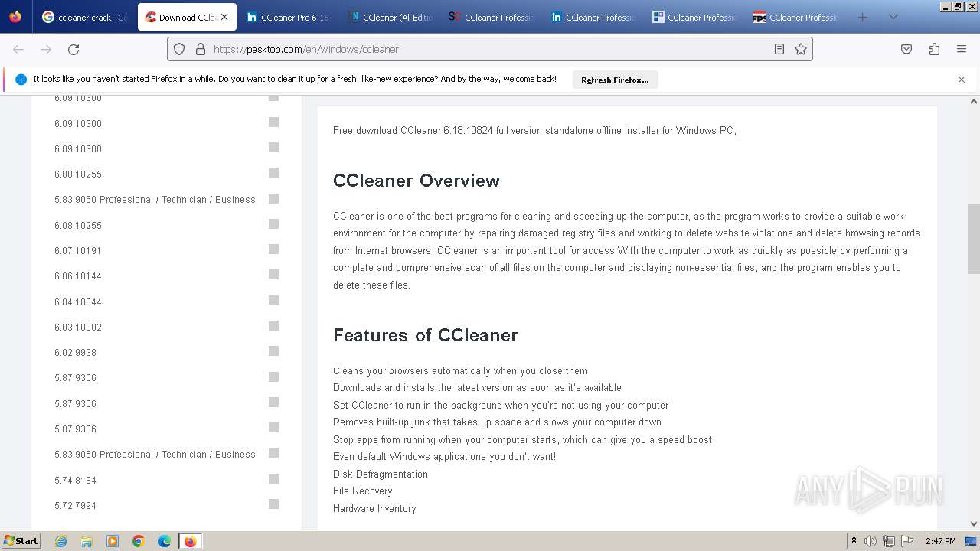The image size is (980, 551).
Task: Click the scrollbar up arrow
Action: click(974, 101)
